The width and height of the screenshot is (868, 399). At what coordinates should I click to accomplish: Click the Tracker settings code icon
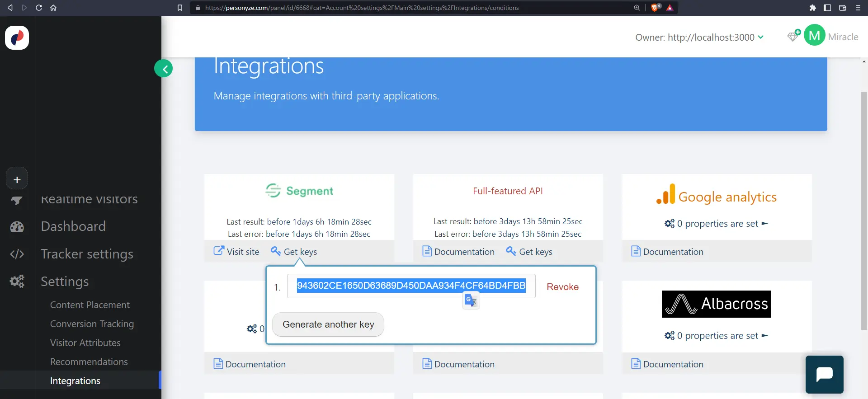17,254
